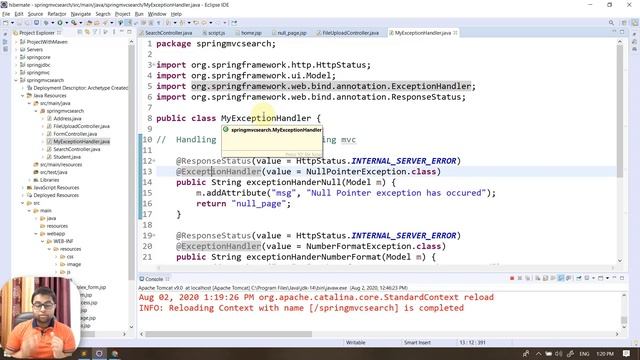The image size is (640, 360).
Task: Maximize the editor area
Action: click(x=622, y=32)
